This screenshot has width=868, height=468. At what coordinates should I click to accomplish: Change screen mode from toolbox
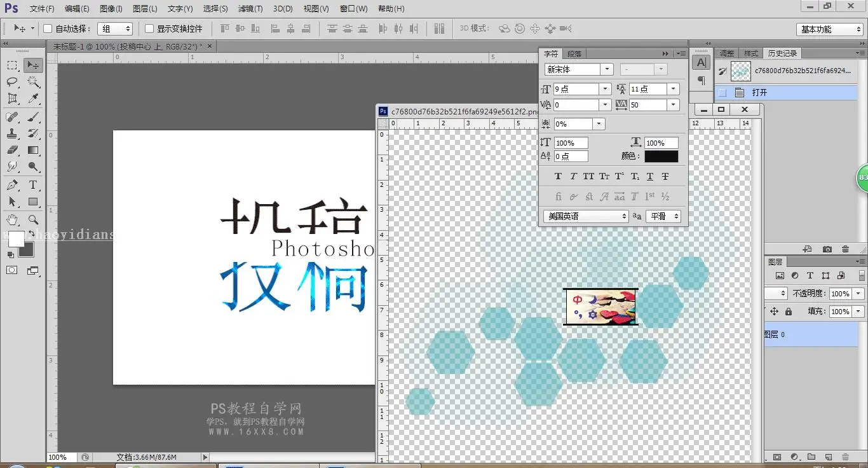click(33, 270)
